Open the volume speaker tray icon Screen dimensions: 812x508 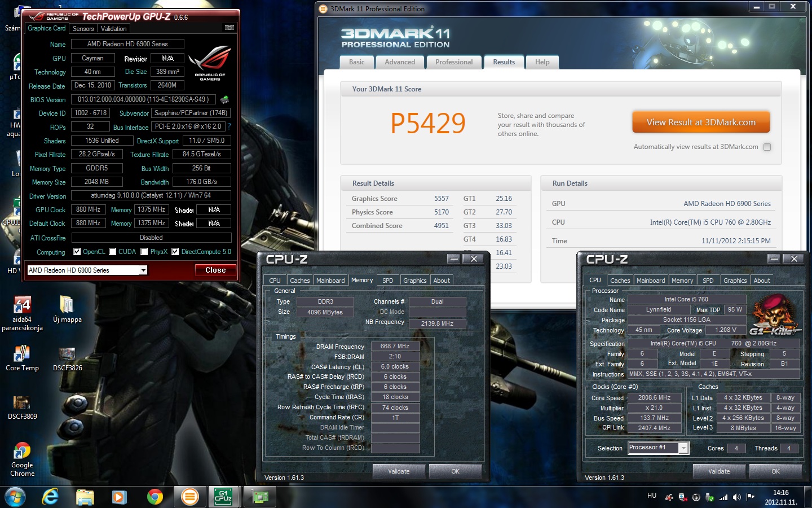[737, 497]
